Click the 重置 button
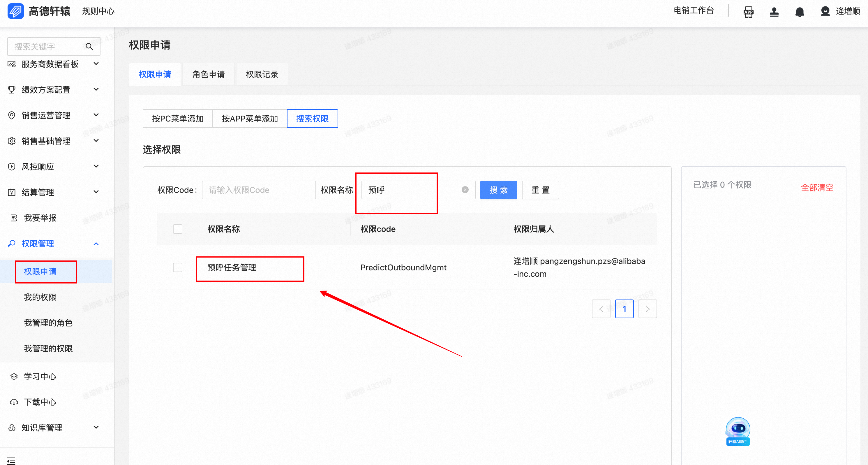The height and width of the screenshot is (465, 868). point(541,190)
